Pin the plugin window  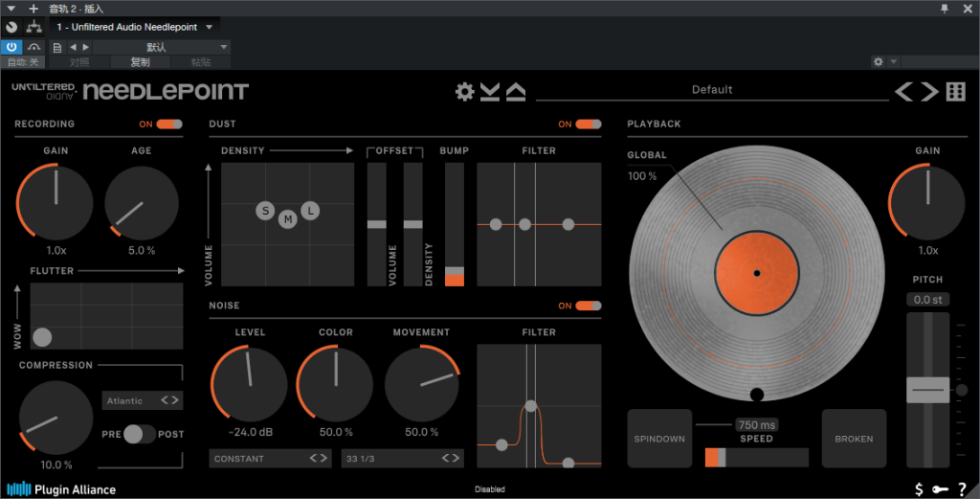click(945, 8)
